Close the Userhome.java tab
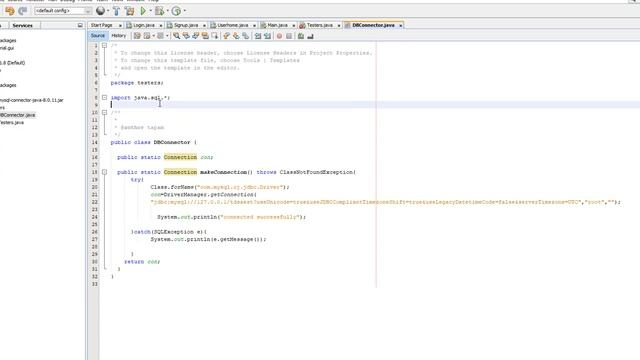Viewport: 640px width, 360px height. [254, 25]
